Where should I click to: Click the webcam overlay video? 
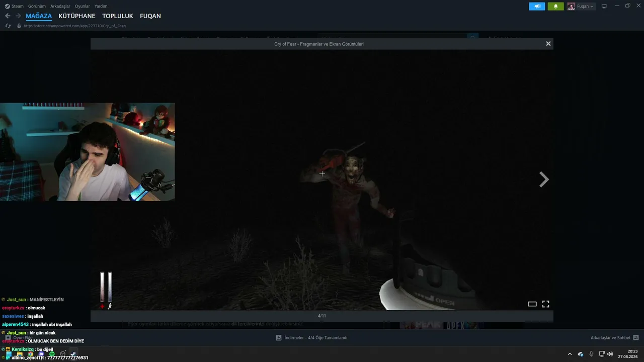[88, 152]
